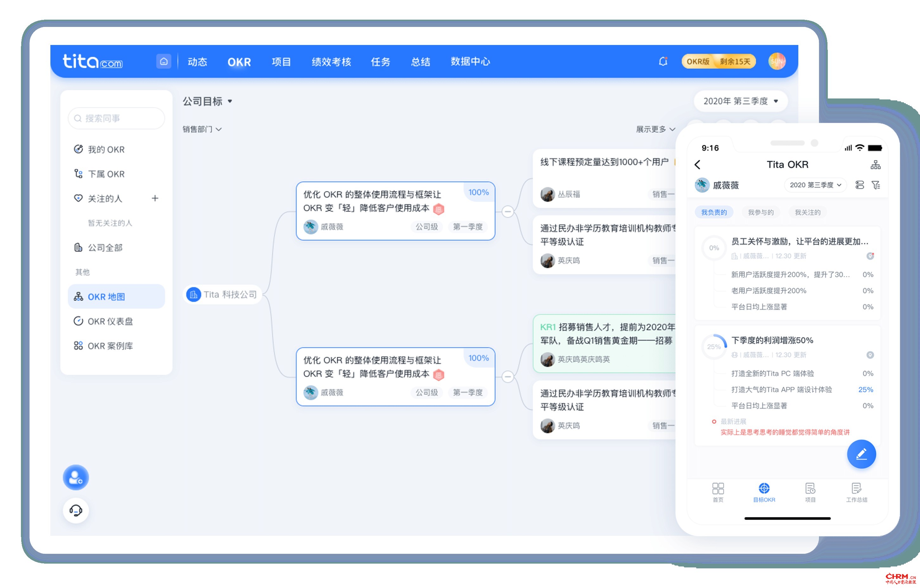The image size is (920, 588).
Task: Open 关注的人 in sidebar
Action: 105,199
